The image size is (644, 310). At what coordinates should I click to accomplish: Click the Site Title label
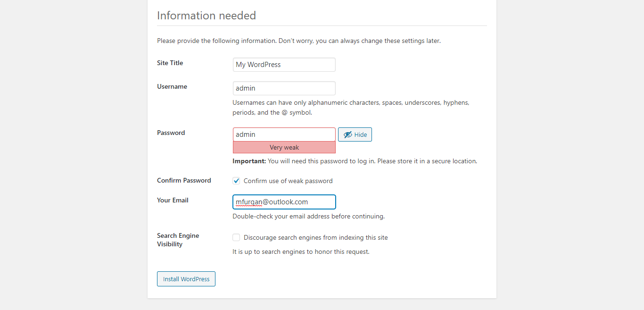170,63
